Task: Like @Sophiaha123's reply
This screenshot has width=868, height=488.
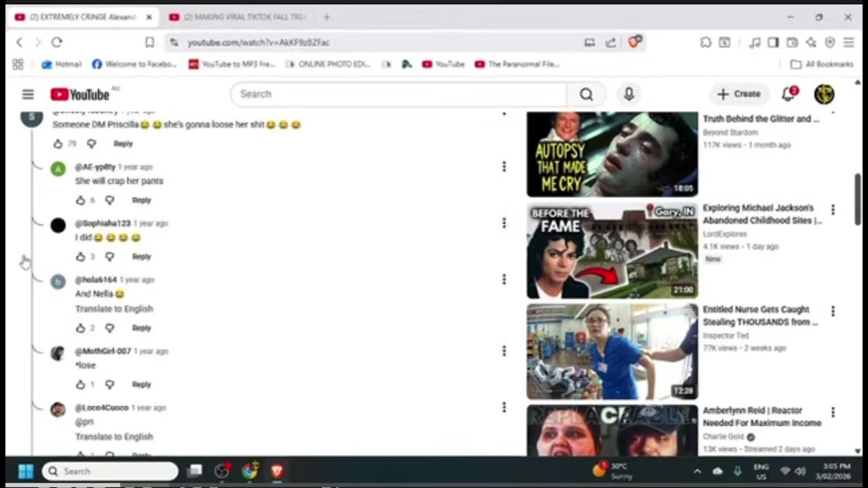Action: [x=80, y=256]
